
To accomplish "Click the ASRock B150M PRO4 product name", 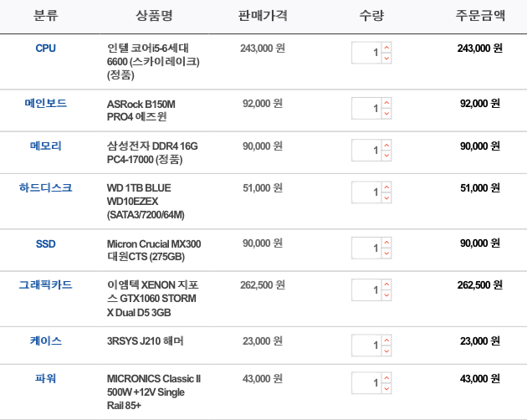I will pyautogui.click(x=141, y=110).
